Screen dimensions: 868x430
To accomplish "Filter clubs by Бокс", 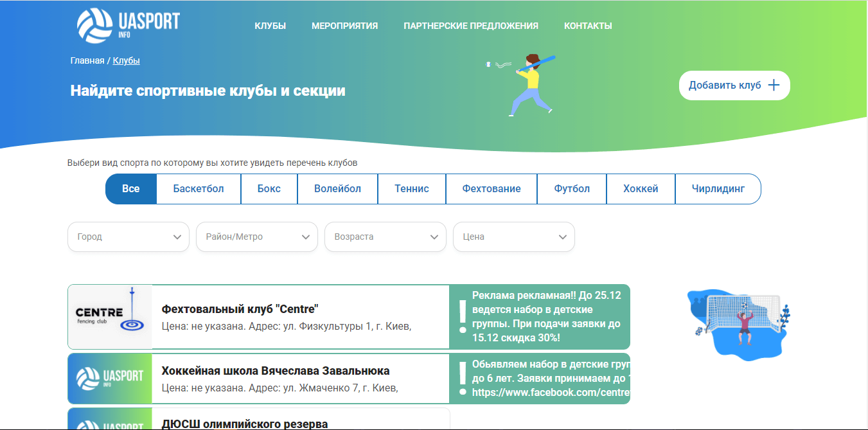I will (x=269, y=189).
